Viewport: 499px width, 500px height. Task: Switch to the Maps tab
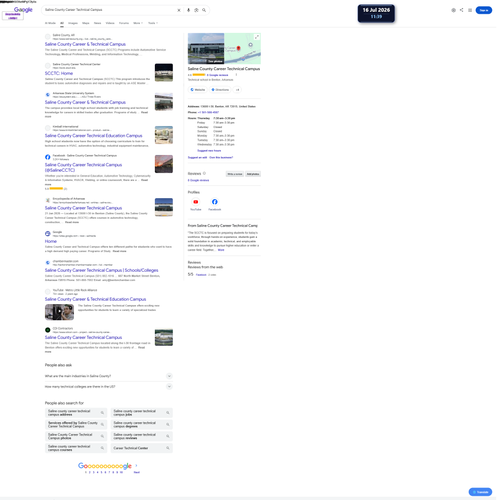[x=86, y=23]
